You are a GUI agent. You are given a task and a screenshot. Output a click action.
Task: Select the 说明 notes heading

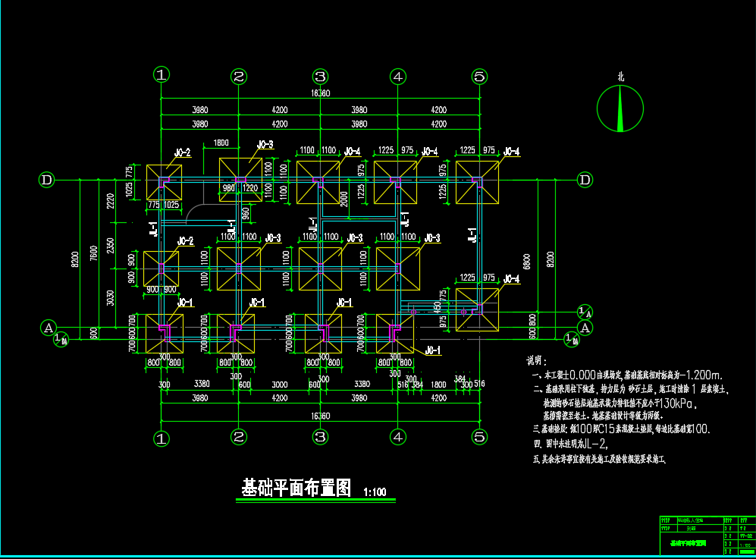(x=536, y=360)
